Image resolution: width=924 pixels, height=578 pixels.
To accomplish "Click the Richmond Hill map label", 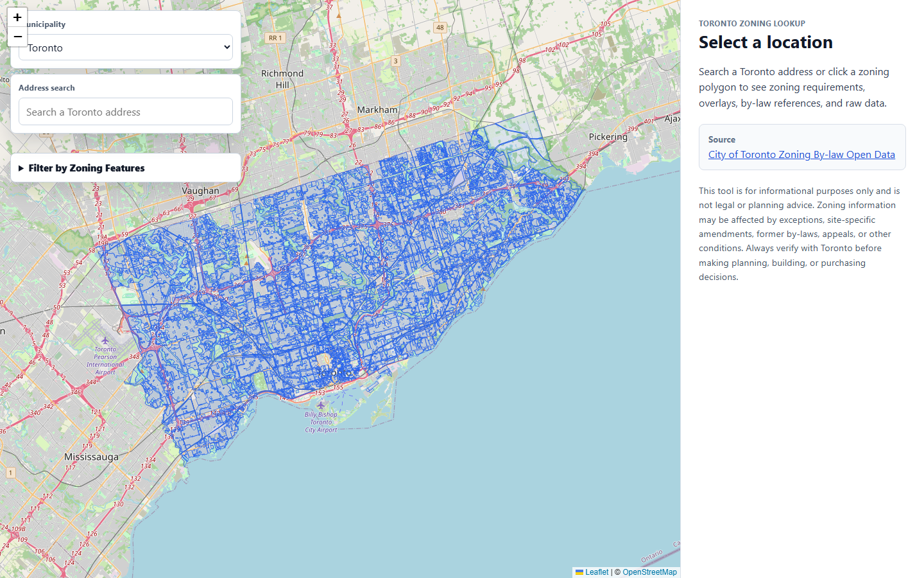I will click(282, 79).
